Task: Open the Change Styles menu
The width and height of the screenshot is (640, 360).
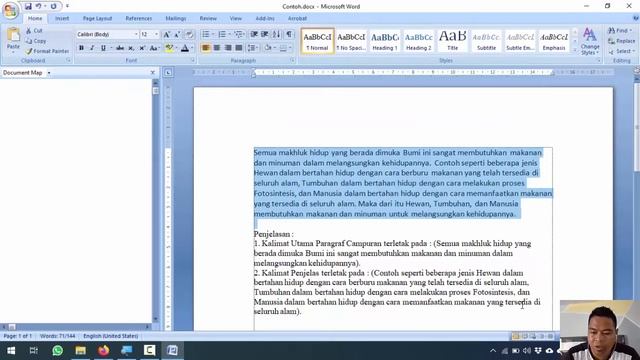Action: click(x=589, y=41)
